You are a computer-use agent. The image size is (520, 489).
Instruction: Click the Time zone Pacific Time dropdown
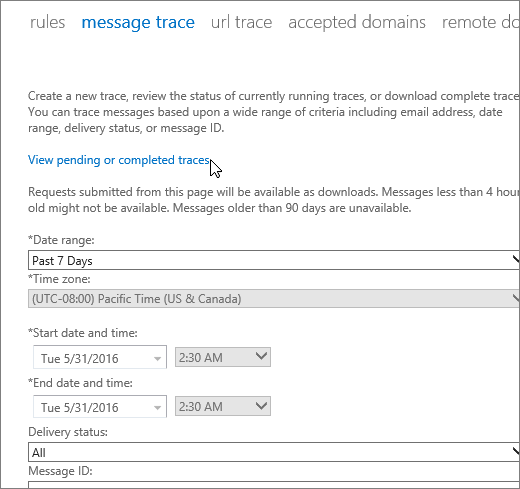[274, 299]
